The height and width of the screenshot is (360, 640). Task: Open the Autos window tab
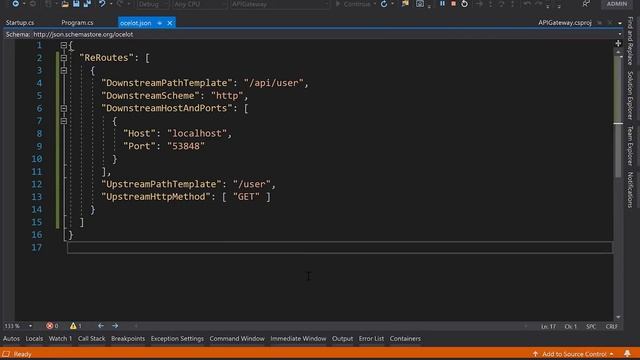pos(11,338)
